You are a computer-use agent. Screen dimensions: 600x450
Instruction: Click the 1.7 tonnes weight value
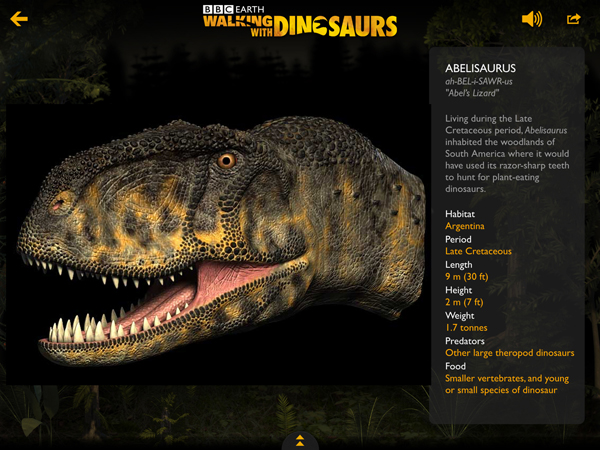click(467, 327)
